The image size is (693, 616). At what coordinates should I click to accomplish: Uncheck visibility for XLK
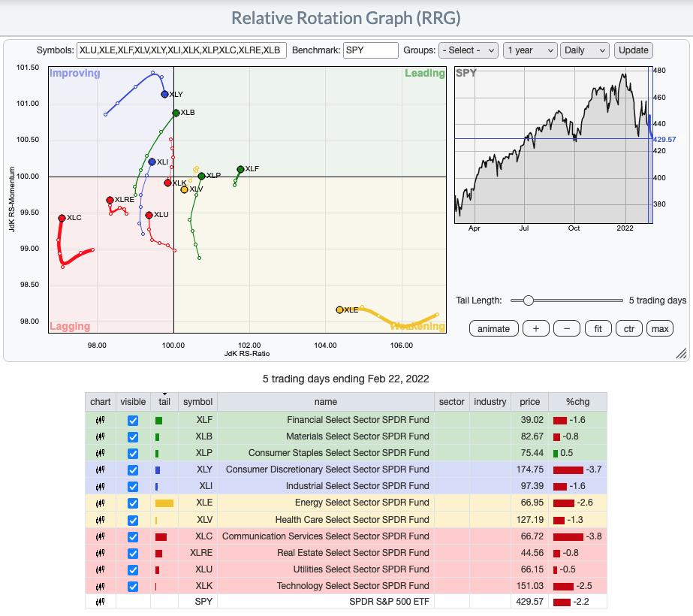[133, 587]
